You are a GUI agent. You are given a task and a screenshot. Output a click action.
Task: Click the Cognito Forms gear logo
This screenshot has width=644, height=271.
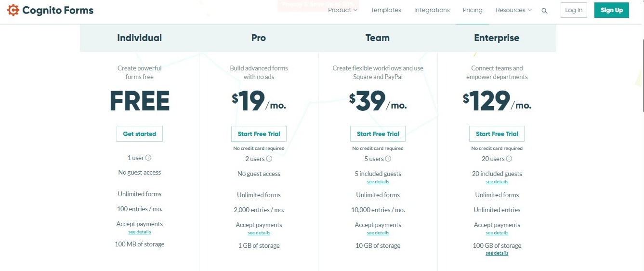point(13,10)
